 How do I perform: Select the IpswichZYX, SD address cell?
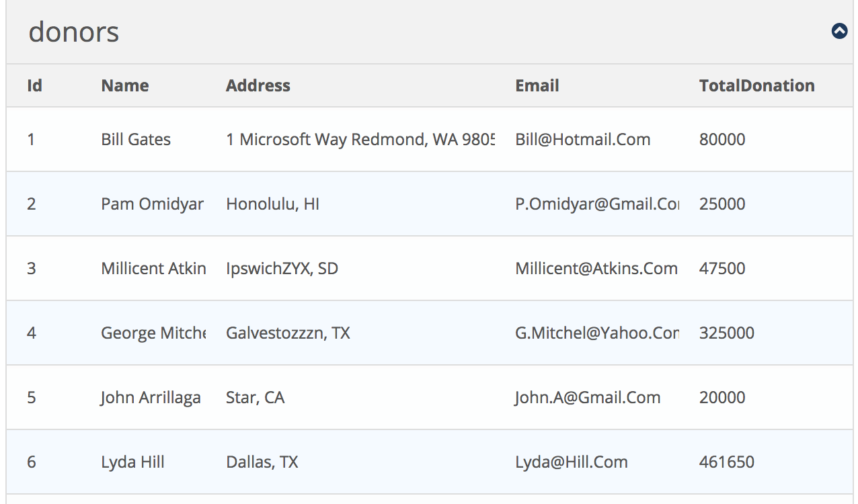click(x=282, y=269)
